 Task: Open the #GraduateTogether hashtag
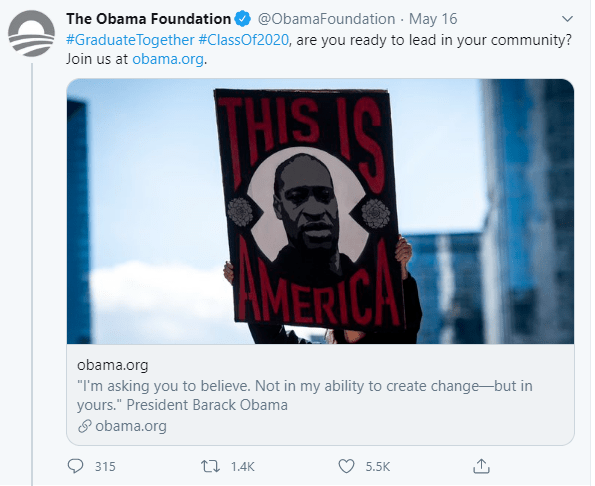(x=130, y=40)
